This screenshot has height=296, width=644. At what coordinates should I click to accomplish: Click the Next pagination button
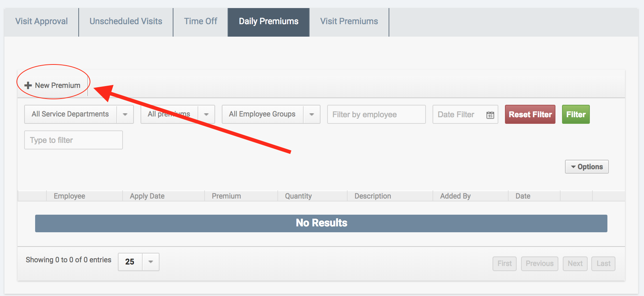[x=575, y=263]
